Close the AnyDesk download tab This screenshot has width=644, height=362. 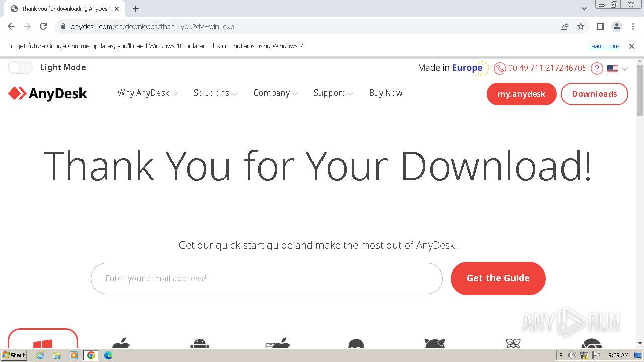117,9
